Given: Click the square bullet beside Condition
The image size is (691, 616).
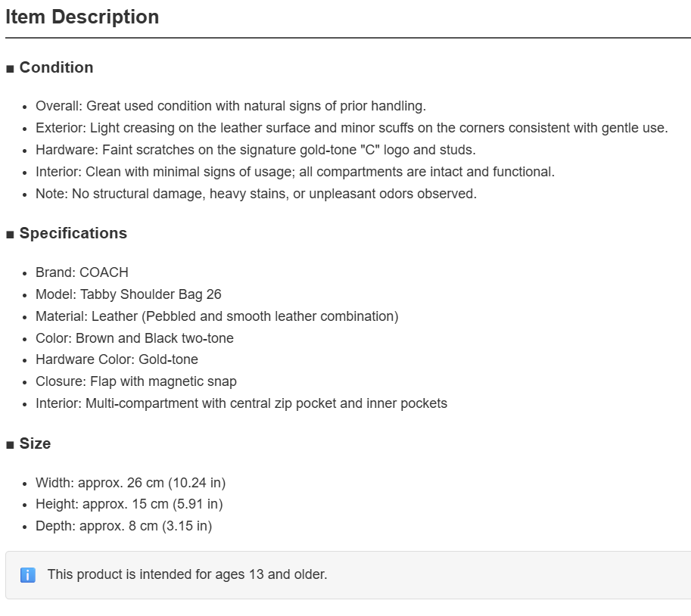Looking at the screenshot, I should [x=10, y=69].
